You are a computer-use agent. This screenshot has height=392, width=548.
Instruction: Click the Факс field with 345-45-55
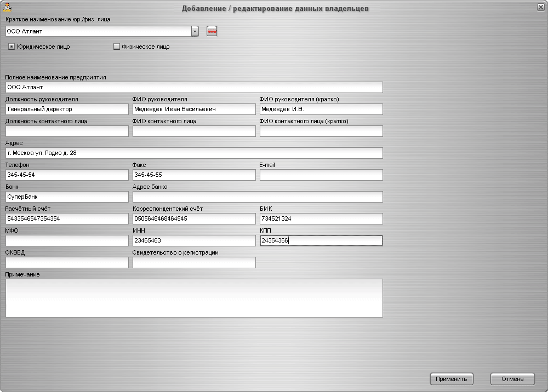[195, 175]
